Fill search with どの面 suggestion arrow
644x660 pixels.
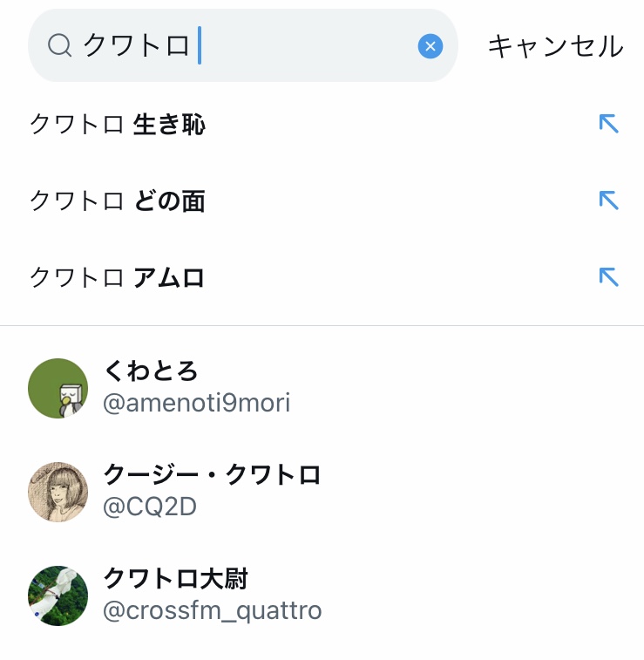click(x=608, y=201)
